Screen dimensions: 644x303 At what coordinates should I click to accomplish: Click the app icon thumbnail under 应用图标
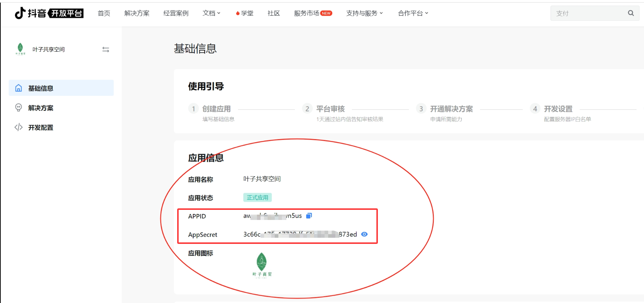(262, 264)
